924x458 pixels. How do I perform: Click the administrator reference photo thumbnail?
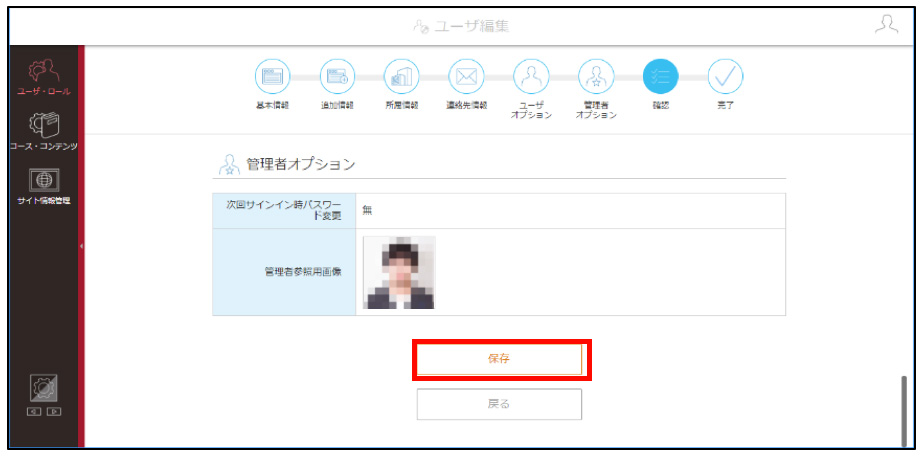tap(399, 272)
